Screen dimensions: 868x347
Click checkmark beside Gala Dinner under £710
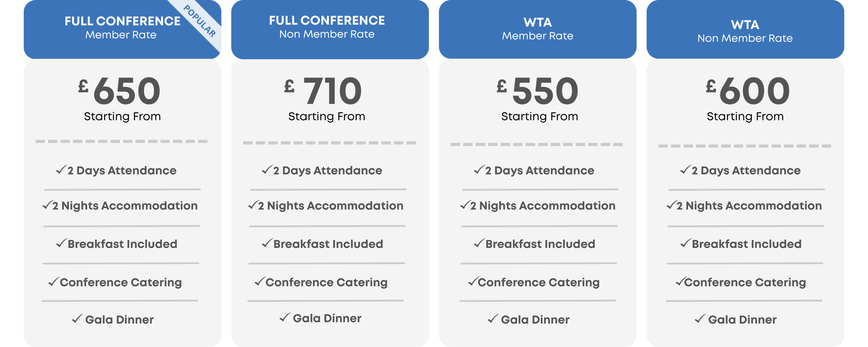(285, 317)
